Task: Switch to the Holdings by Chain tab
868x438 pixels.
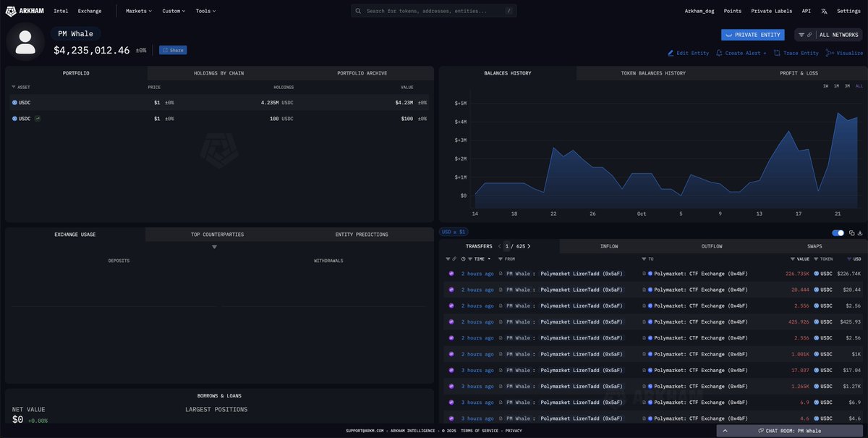Action: coord(218,73)
